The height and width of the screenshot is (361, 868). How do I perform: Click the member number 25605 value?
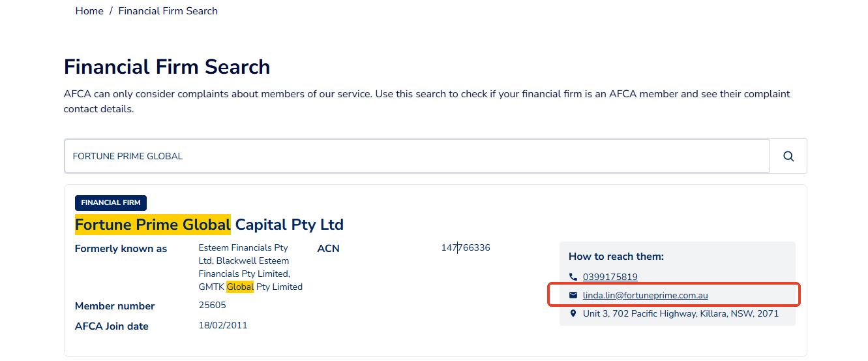pos(212,305)
